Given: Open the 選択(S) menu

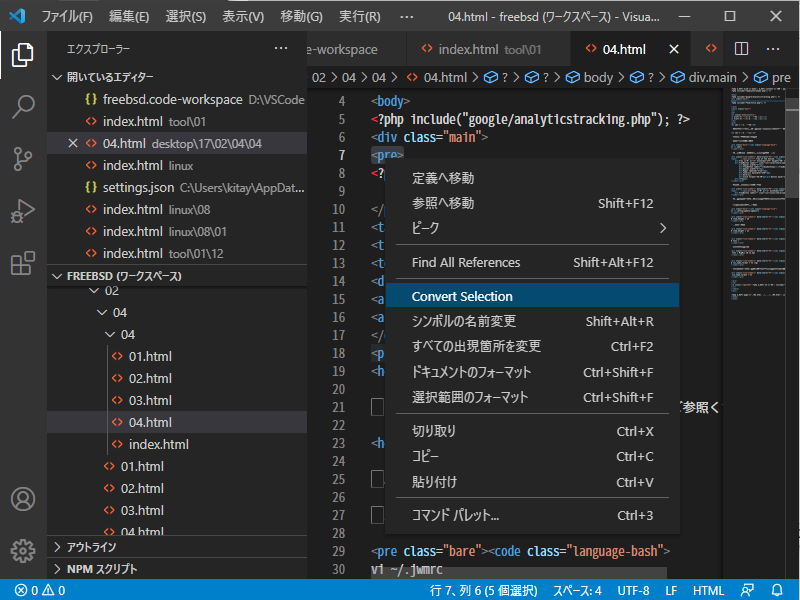Looking at the screenshot, I should pyautogui.click(x=186, y=17).
